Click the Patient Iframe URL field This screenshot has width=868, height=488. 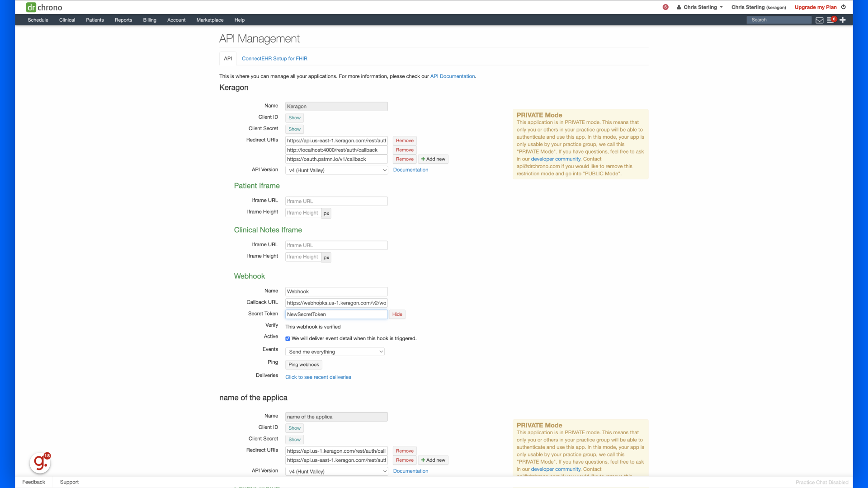[336, 201]
